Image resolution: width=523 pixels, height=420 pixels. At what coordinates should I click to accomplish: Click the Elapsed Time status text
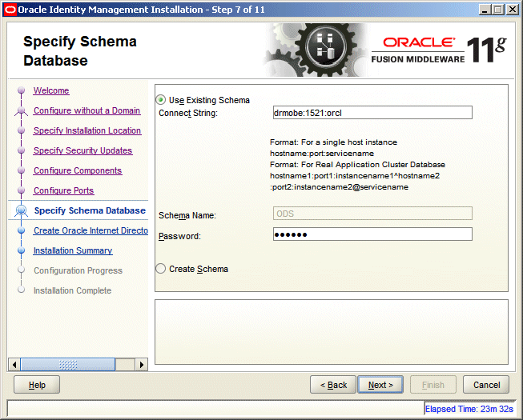pos(469,409)
